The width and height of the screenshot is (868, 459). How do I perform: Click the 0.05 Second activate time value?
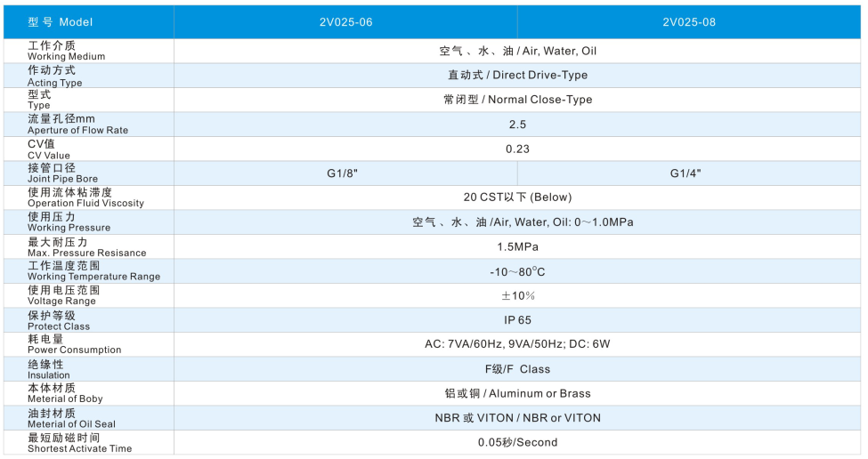tap(517, 442)
